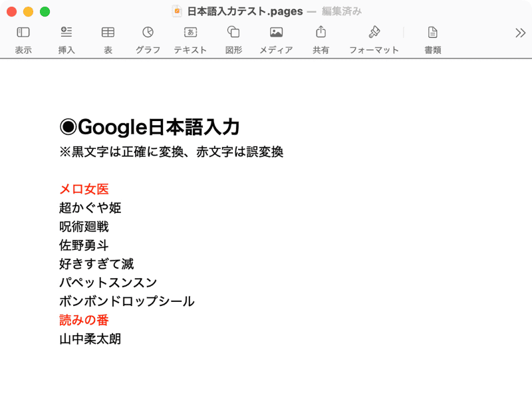Click the 挿入 insert icon

(x=66, y=32)
